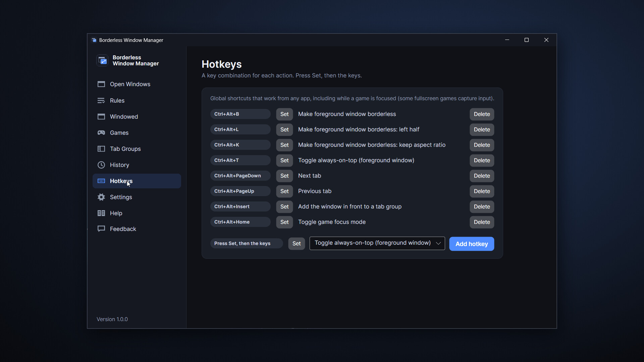Click the Hotkeys page heading
This screenshot has width=644, height=362.
click(x=221, y=64)
